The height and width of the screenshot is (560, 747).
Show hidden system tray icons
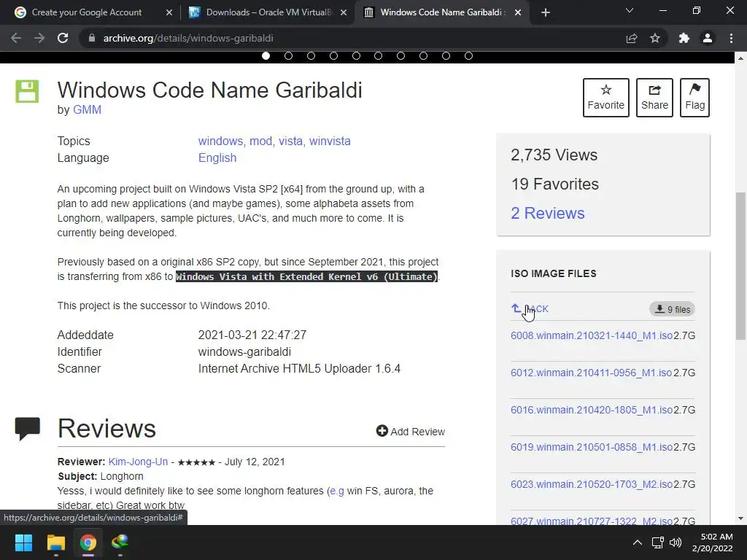(x=638, y=542)
